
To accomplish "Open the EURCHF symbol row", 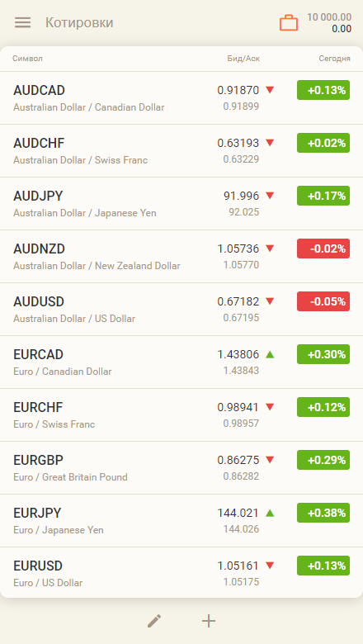I will pyautogui.click(x=181, y=414).
